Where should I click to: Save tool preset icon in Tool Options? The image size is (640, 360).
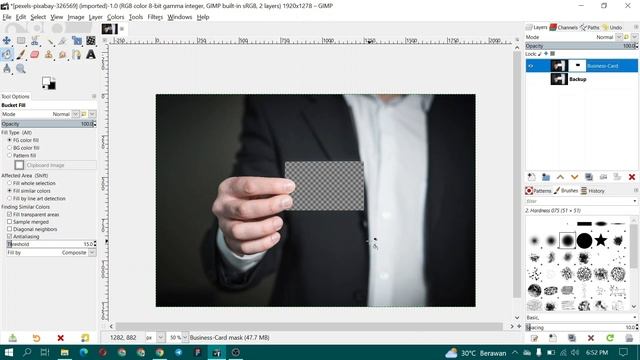tap(13, 338)
